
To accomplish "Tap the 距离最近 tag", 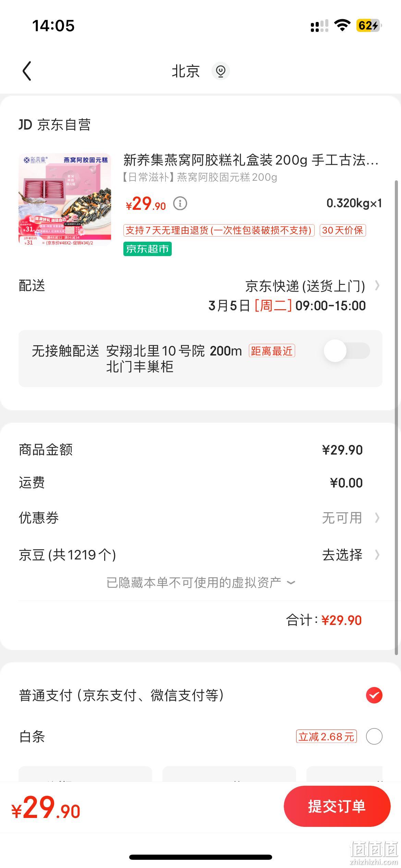I will (272, 351).
